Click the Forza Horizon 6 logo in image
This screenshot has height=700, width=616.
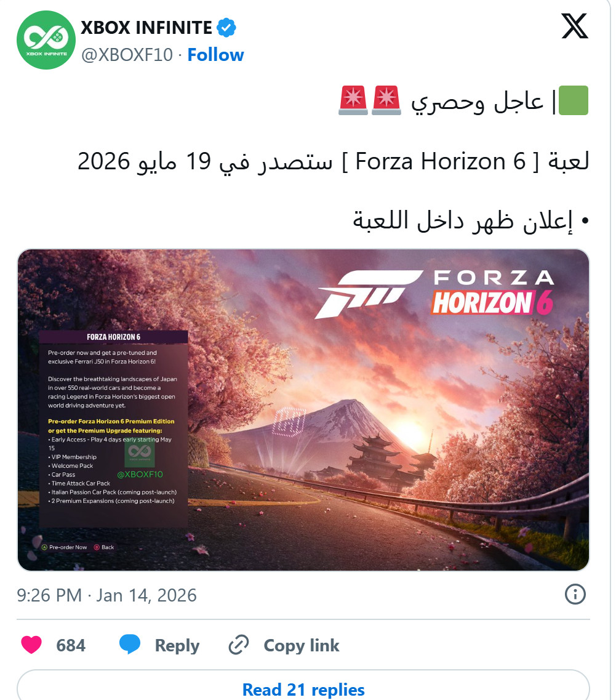coord(434,293)
